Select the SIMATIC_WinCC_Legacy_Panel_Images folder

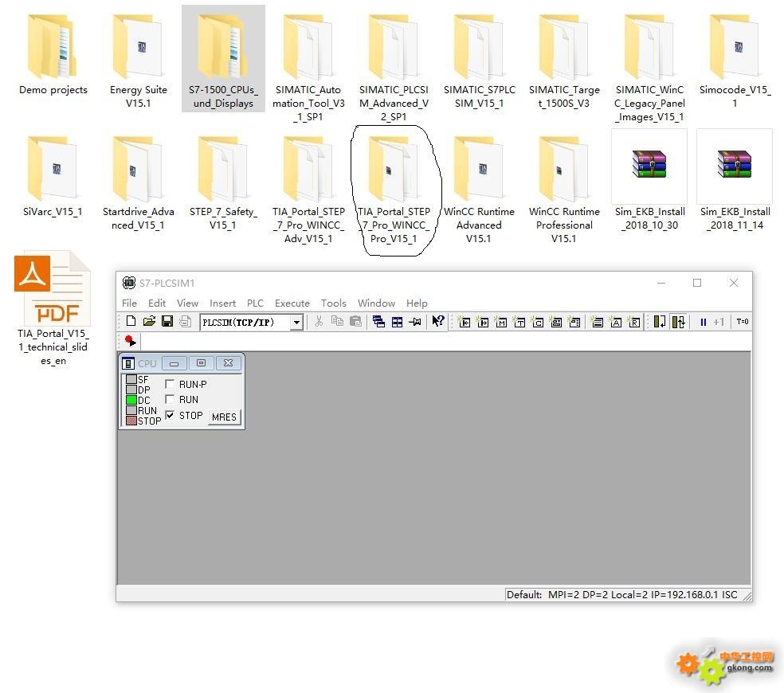pos(649,68)
